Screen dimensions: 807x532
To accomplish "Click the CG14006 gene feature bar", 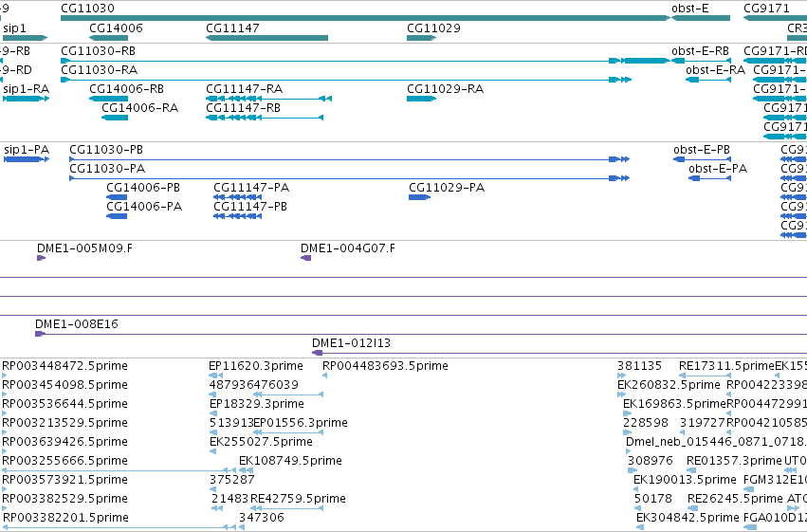I will (x=109, y=38).
